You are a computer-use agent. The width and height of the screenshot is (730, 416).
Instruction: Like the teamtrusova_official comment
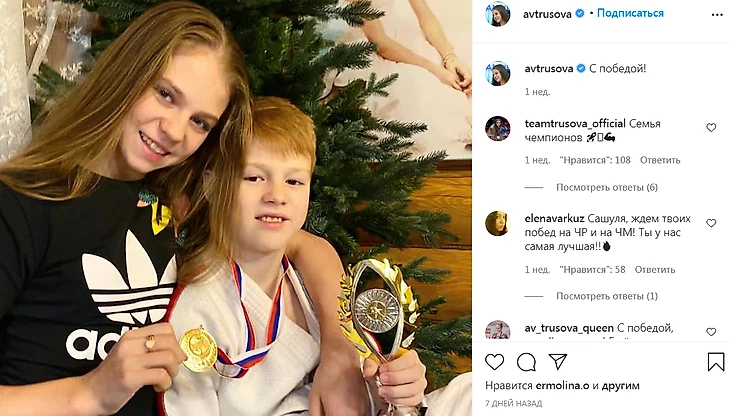point(711,127)
